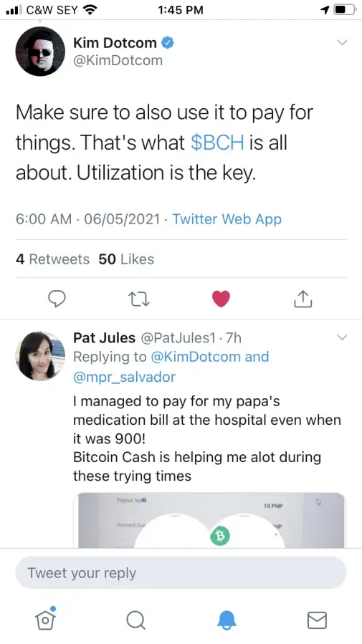362x644 pixels.
Task: View the 4 Retweets list
Action: pos(52,259)
